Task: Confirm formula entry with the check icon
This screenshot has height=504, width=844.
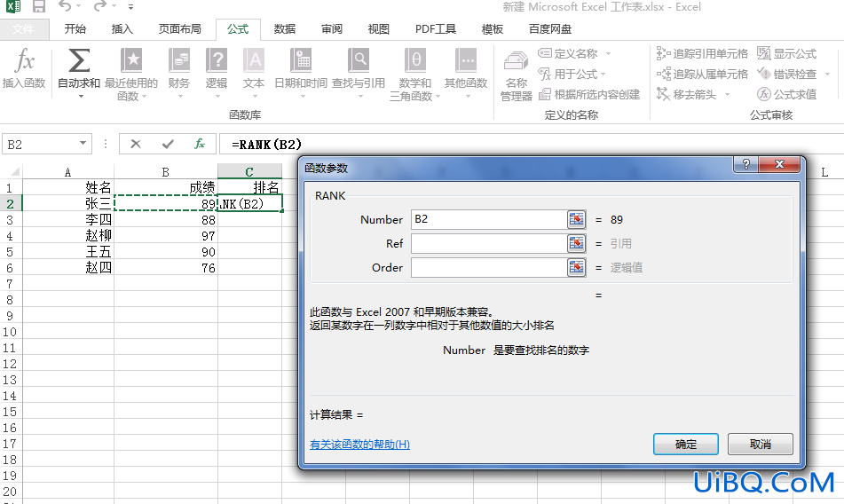Action: coord(168,144)
